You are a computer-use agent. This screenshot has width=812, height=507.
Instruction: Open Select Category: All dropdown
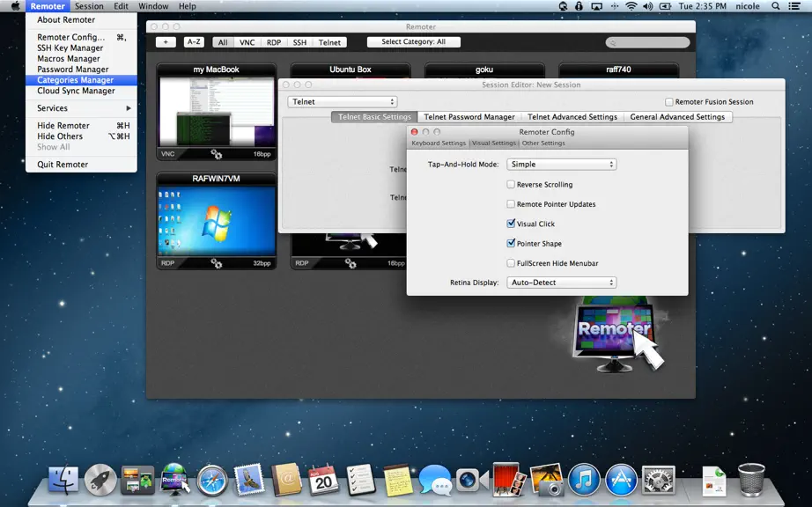pyautogui.click(x=413, y=42)
